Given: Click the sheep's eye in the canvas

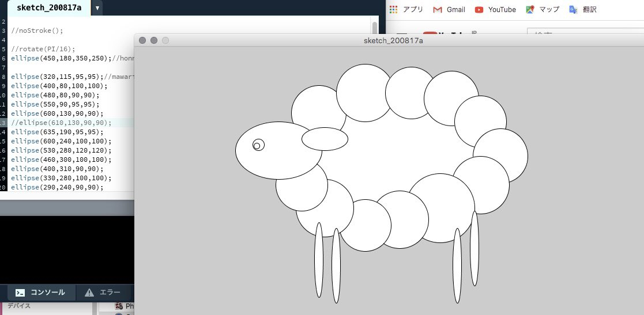Looking at the screenshot, I should [x=258, y=145].
